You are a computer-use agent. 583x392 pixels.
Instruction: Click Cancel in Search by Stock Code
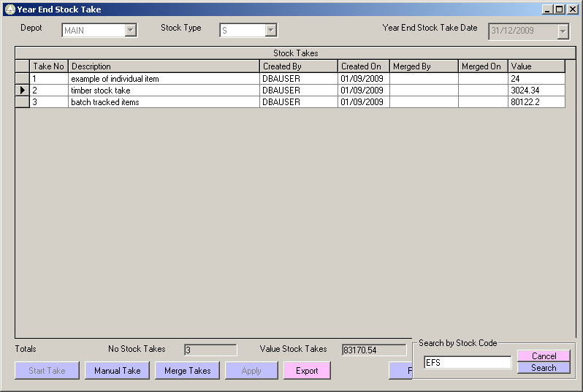pos(544,356)
